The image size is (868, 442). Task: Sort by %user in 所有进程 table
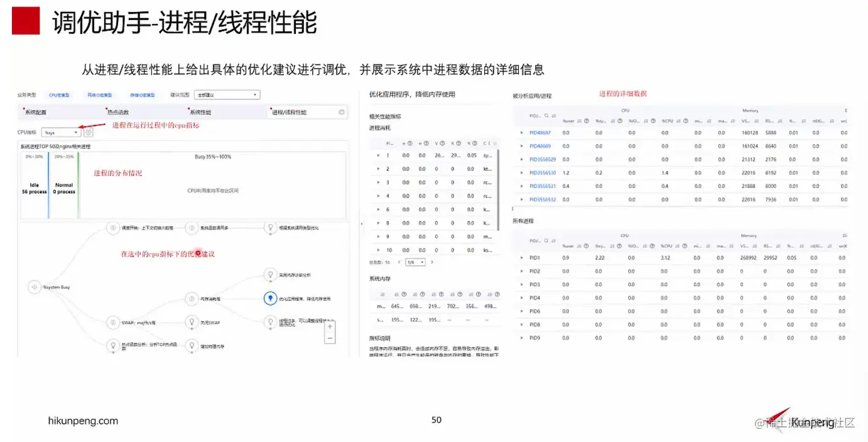click(580, 246)
